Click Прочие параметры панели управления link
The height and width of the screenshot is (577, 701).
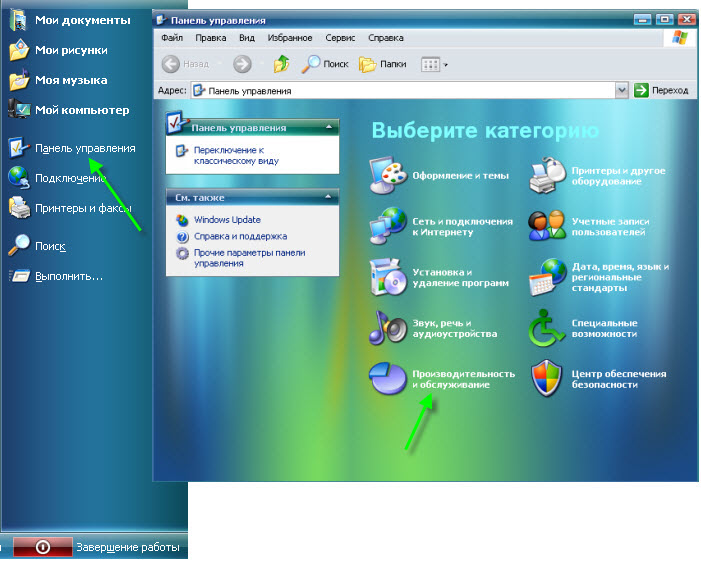tap(249, 258)
